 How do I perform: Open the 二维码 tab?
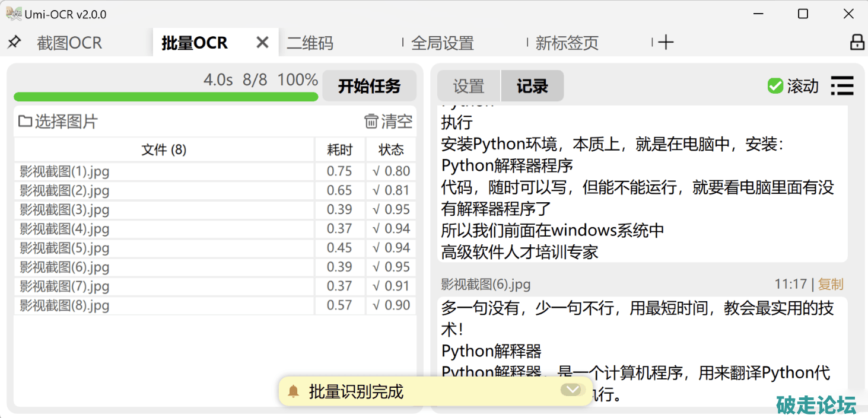click(310, 43)
